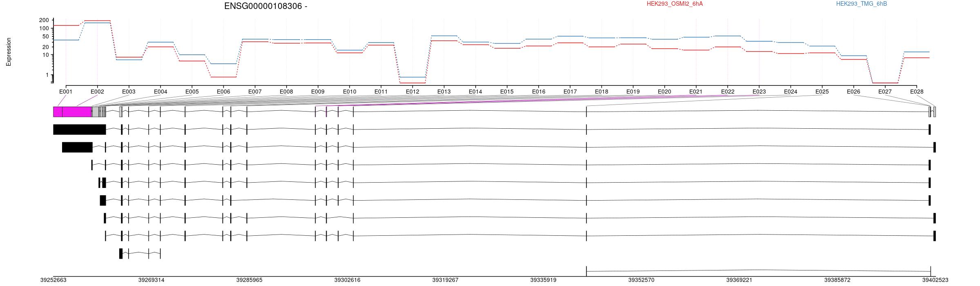Click exon label E024
The width and height of the screenshot is (980, 286).
tap(791, 92)
